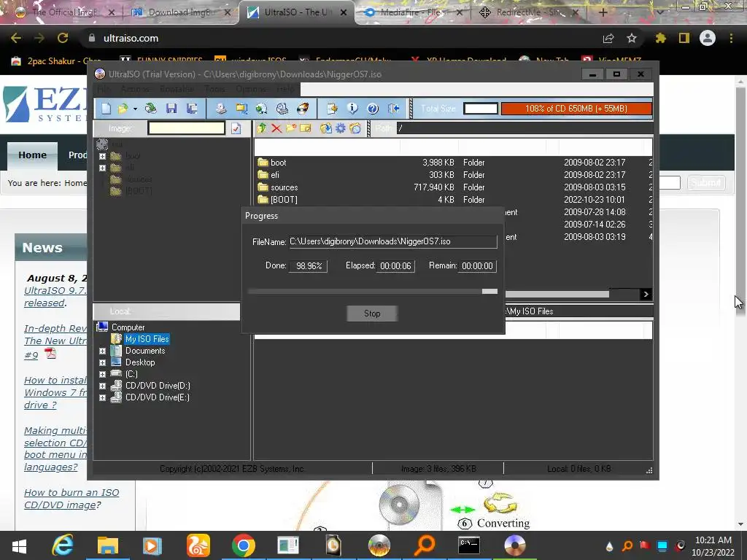Image resolution: width=747 pixels, height=560 pixels.
Task: Click the orange 108% of CD 650MB size bar
Action: [576, 109]
